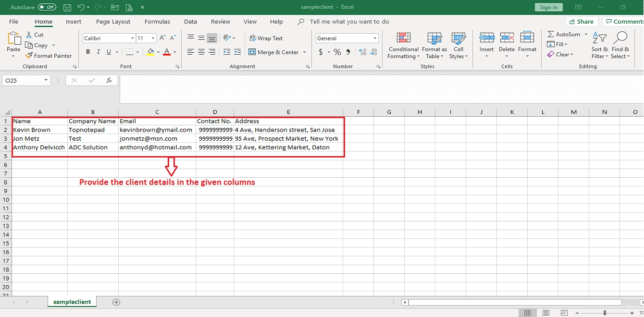Toggle italic formatting
The width and height of the screenshot is (644, 317).
pyautogui.click(x=98, y=51)
